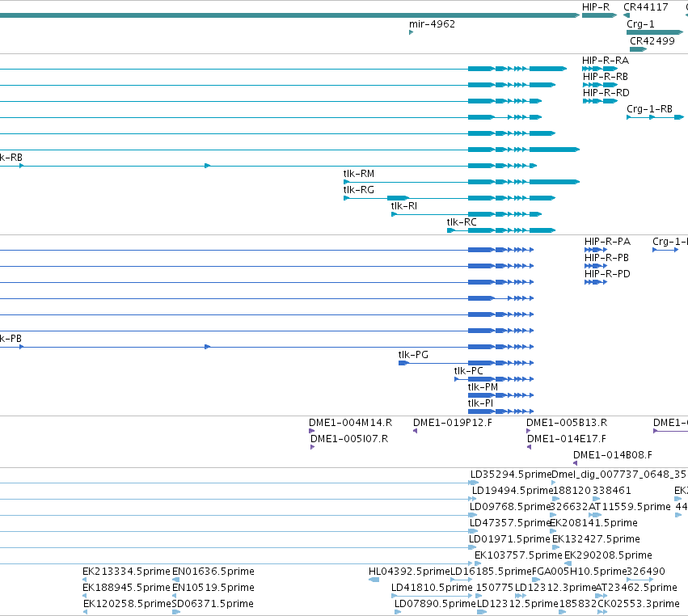Click the 326490 feature label

click(x=646, y=572)
